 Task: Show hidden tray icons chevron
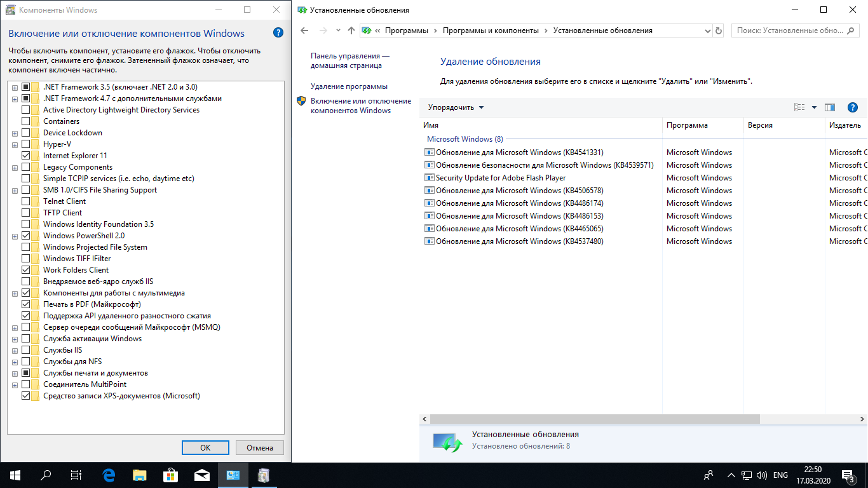731,475
